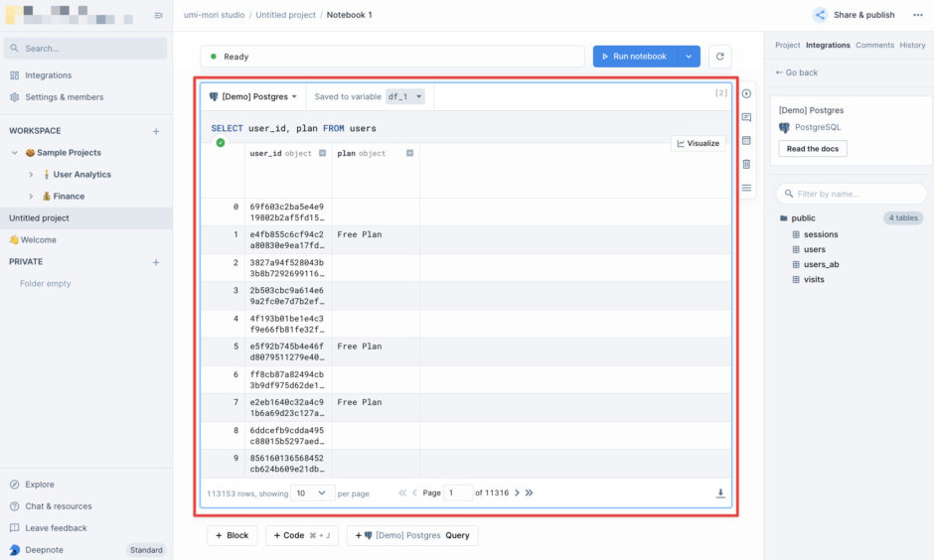The width and height of the screenshot is (934, 560).
Task: Open the user_id column filter menu
Action: [322, 154]
